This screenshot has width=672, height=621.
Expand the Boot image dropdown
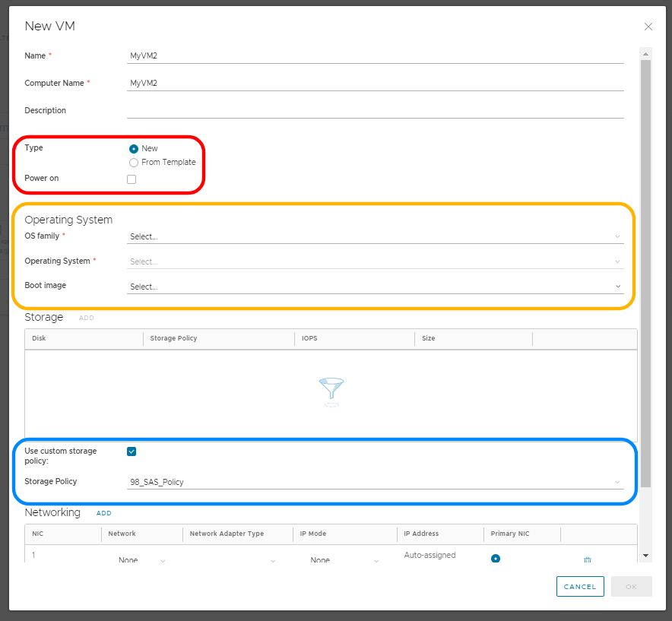point(375,287)
